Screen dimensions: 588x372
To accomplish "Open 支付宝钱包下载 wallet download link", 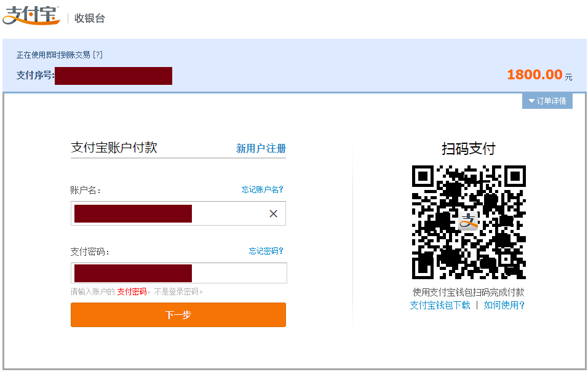I will click(439, 304).
